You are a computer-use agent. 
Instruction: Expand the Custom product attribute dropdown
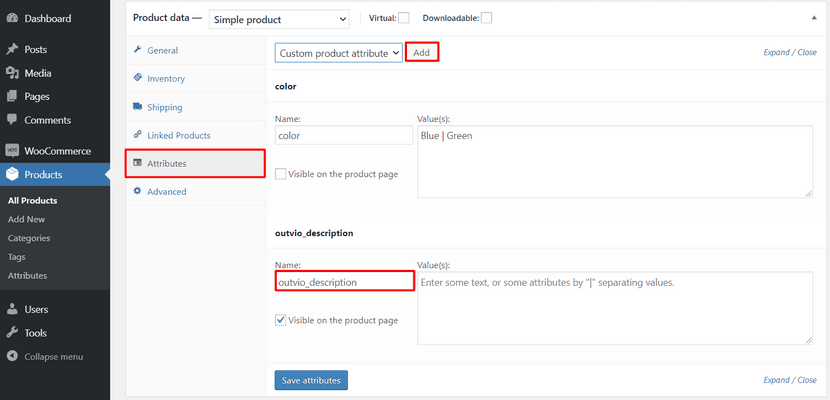tap(338, 53)
